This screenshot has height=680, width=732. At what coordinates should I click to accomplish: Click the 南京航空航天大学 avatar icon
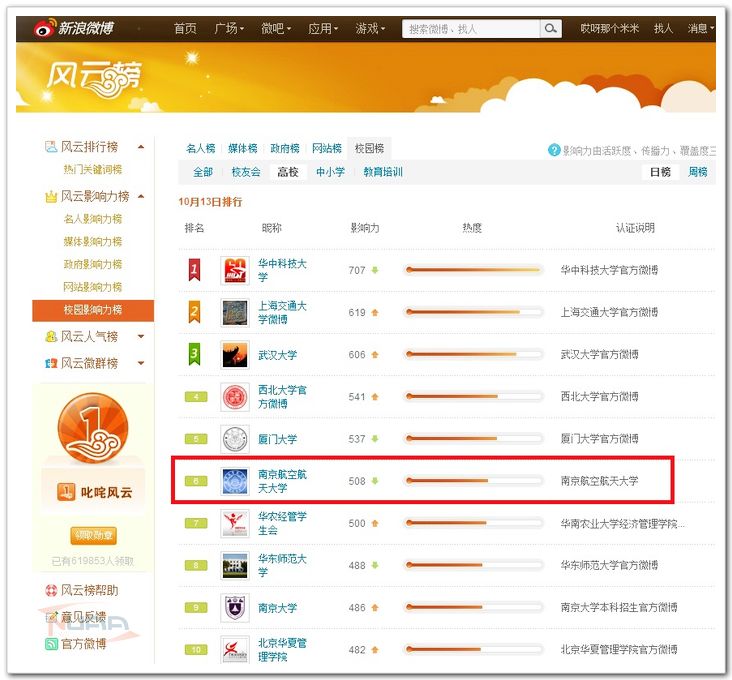pyautogui.click(x=235, y=481)
